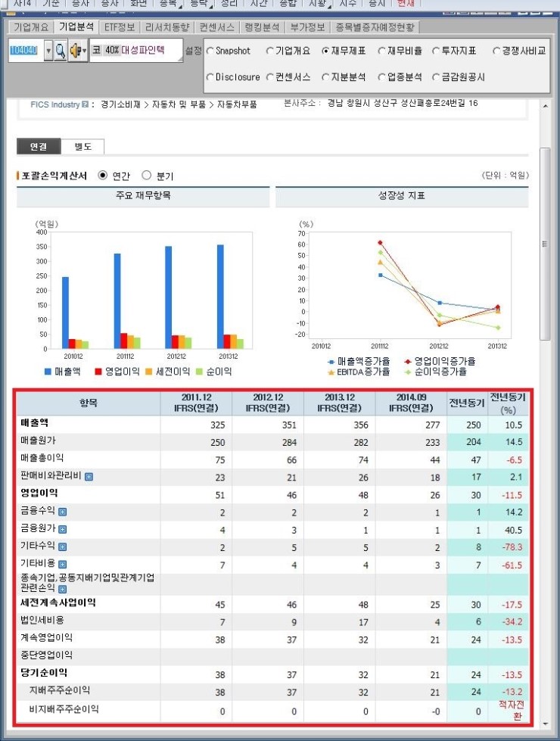The width and height of the screenshot is (560, 741).
Task: Select the Disclosure radio option
Action: [x=210, y=76]
